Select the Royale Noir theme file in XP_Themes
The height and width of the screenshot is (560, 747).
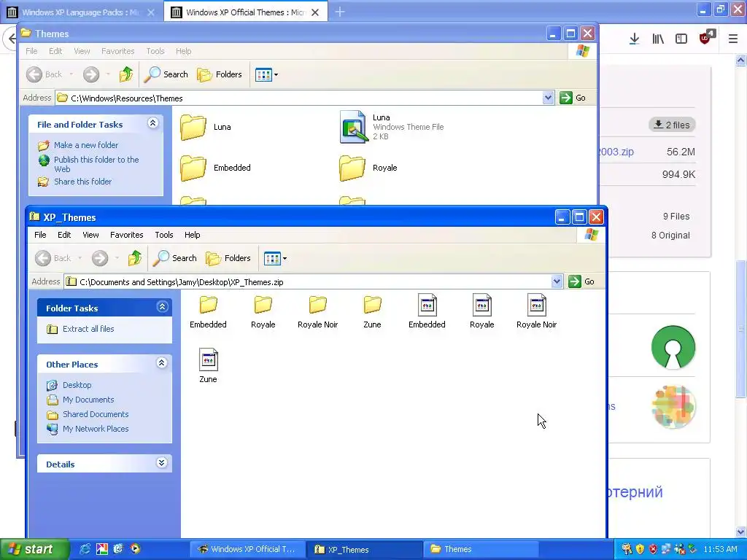tap(536, 312)
